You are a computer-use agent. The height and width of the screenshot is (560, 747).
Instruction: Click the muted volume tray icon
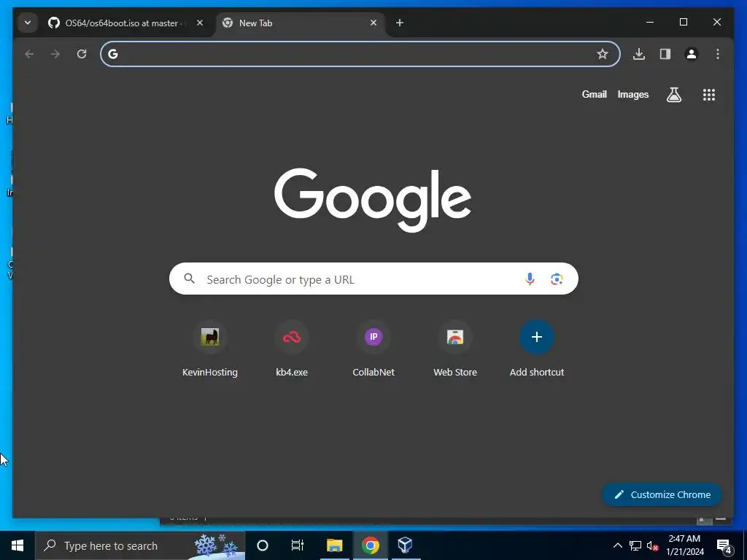653,546
